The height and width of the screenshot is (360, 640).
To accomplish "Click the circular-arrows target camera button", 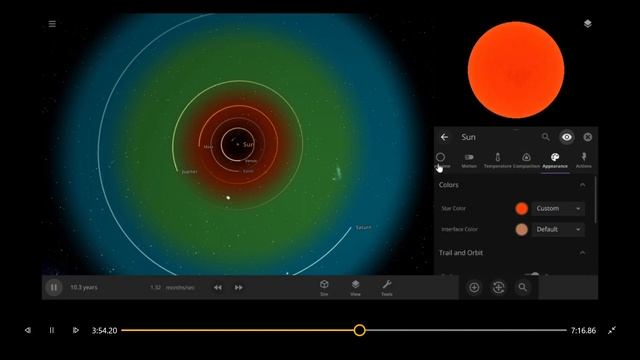I will pos(498,287).
